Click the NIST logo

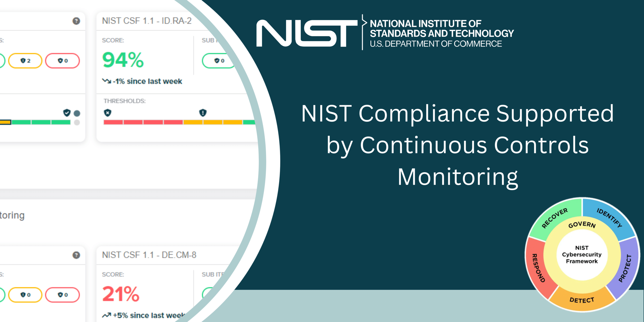click(x=306, y=33)
